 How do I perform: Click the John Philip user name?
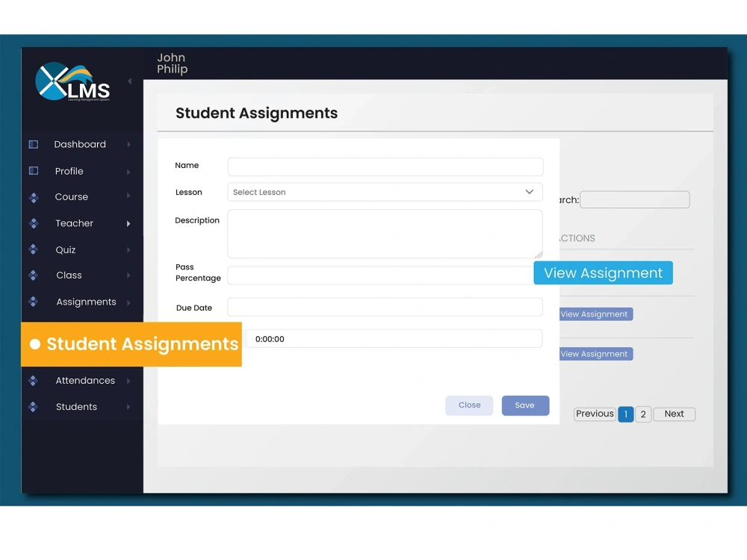click(173, 63)
